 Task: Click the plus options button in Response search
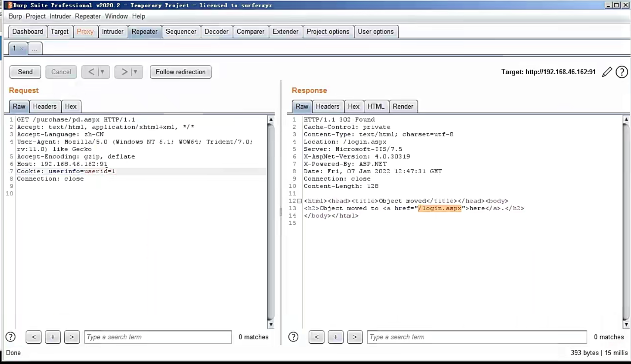coord(336,337)
